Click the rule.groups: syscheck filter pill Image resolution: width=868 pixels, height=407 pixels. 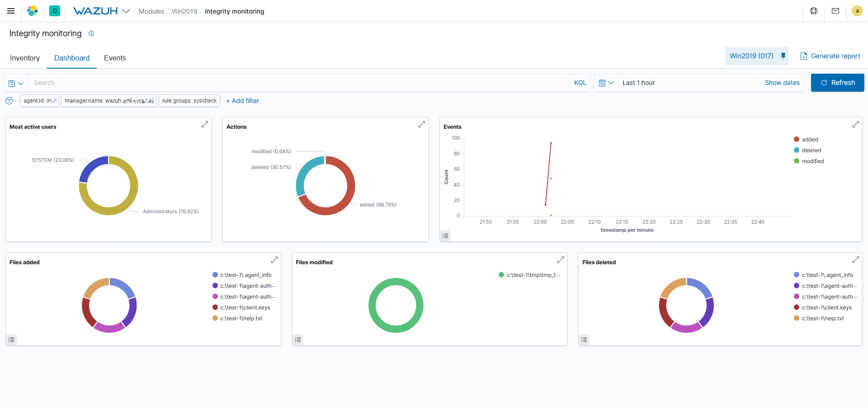[x=189, y=101]
